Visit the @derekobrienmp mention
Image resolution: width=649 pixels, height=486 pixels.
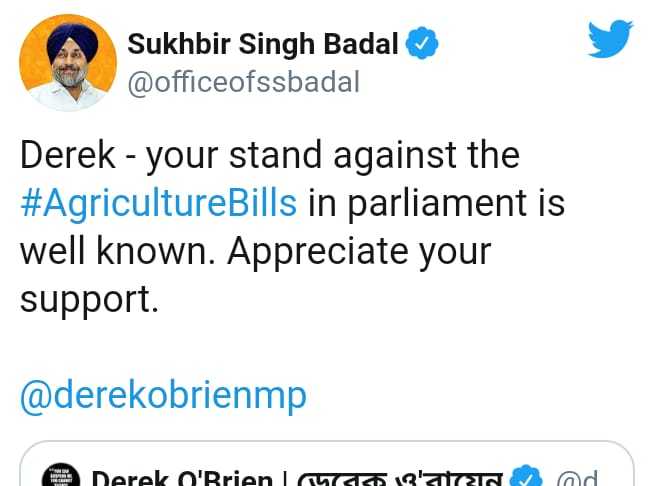pos(163,396)
